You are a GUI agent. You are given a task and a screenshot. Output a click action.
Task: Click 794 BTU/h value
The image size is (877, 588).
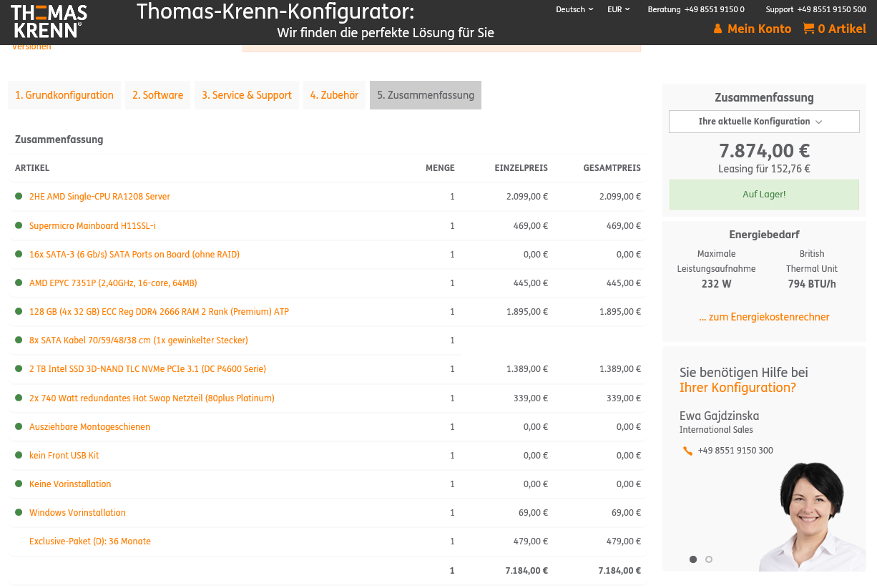pyautogui.click(x=812, y=284)
